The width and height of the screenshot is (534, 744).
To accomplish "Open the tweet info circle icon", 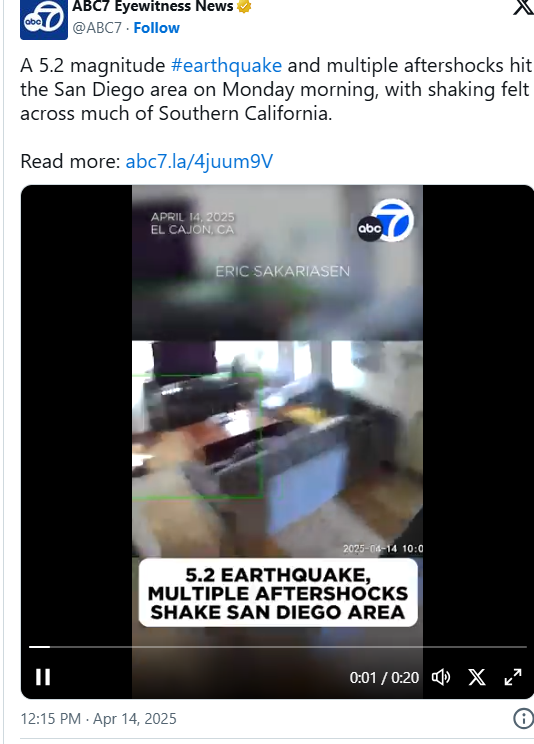I will [524, 718].
